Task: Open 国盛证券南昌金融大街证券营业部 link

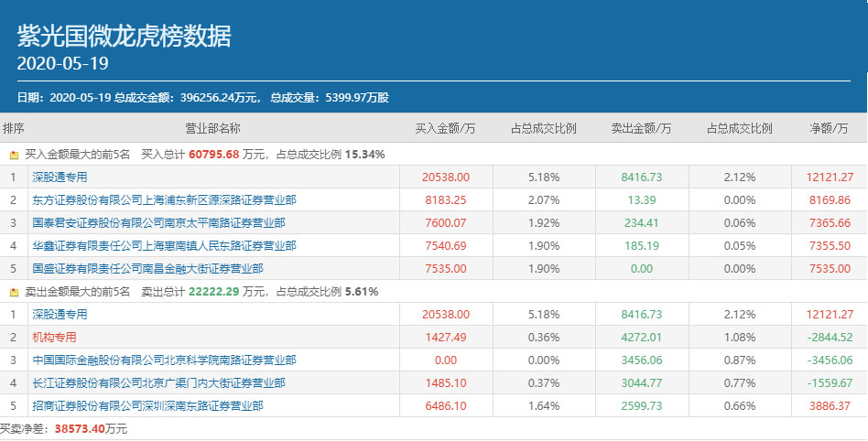Action: pos(147,269)
